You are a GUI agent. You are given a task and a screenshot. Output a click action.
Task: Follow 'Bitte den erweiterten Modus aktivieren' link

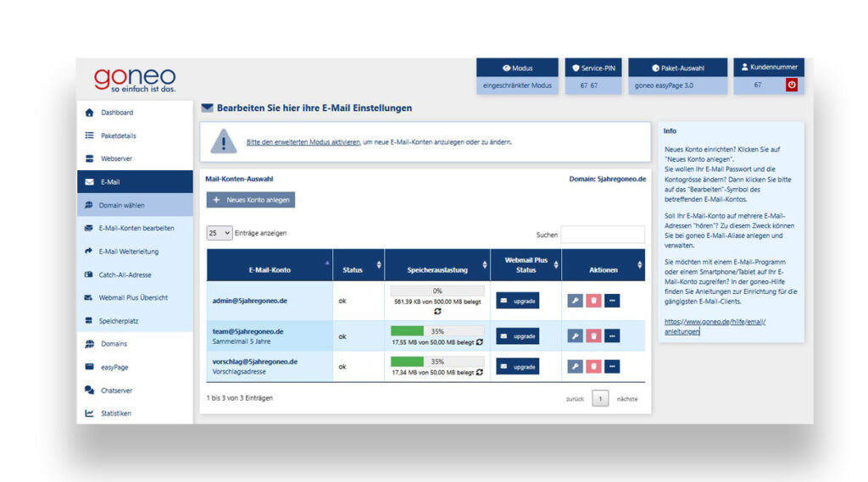[x=303, y=142]
